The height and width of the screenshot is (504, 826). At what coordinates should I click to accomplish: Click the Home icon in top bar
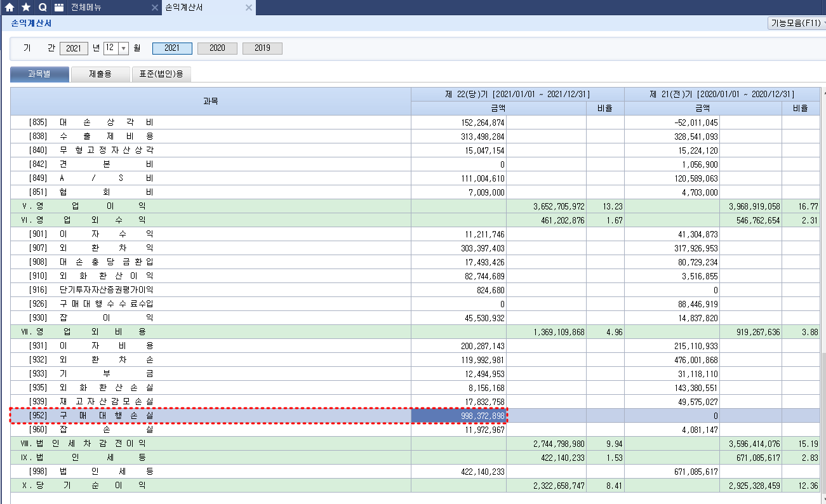click(x=10, y=8)
